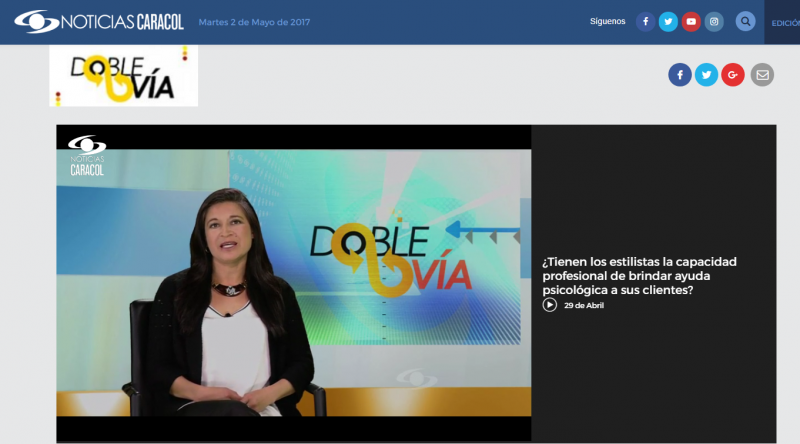Open Instagram profile in Síguenos header
Viewport: 800px width, 444px height.
click(x=714, y=21)
